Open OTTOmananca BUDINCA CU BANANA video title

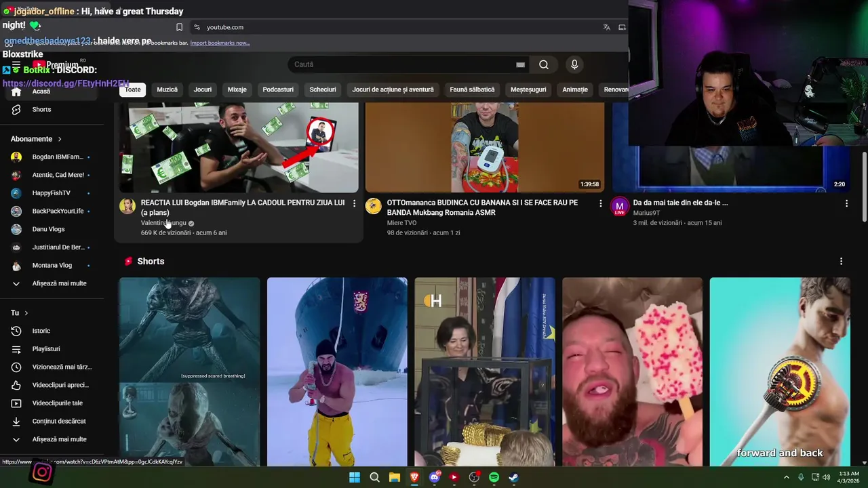(482, 207)
